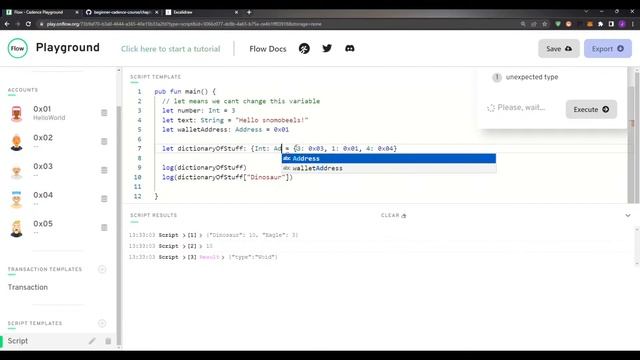The image size is (640, 360).
Task: Click the unexpected type error message
Action: coord(531,77)
